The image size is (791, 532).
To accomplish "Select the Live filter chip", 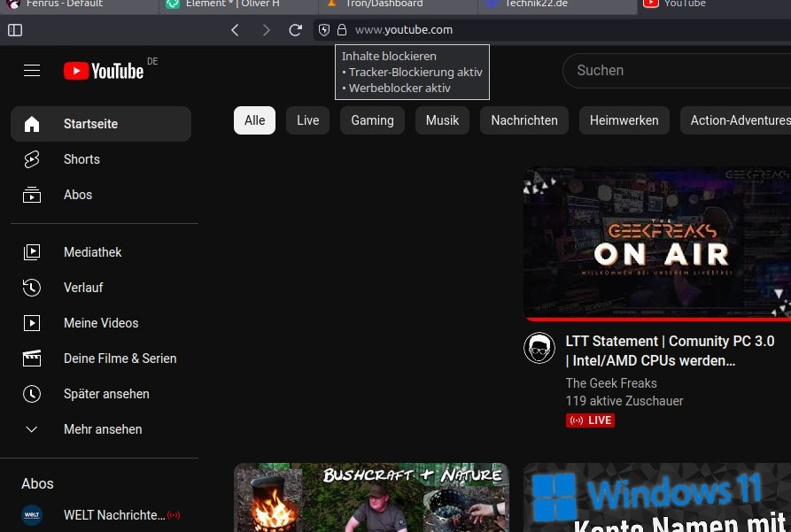I will [307, 120].
